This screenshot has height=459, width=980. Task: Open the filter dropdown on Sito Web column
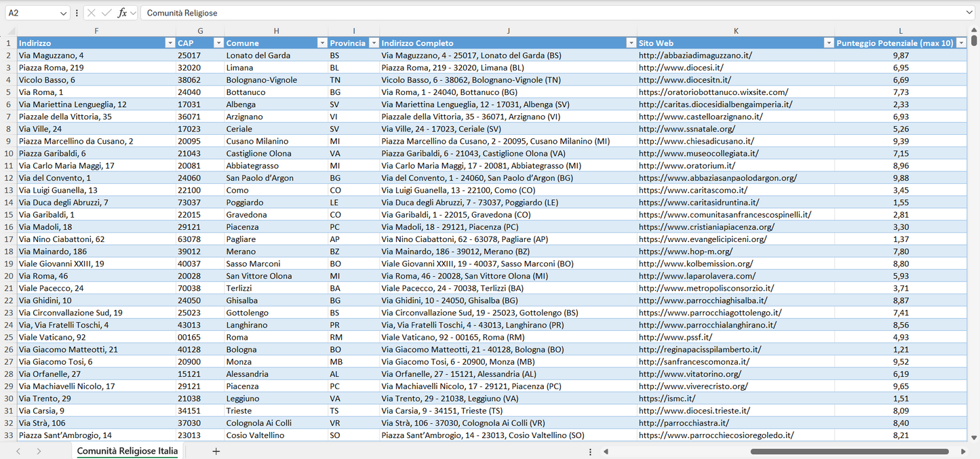[x=829, y=42]
